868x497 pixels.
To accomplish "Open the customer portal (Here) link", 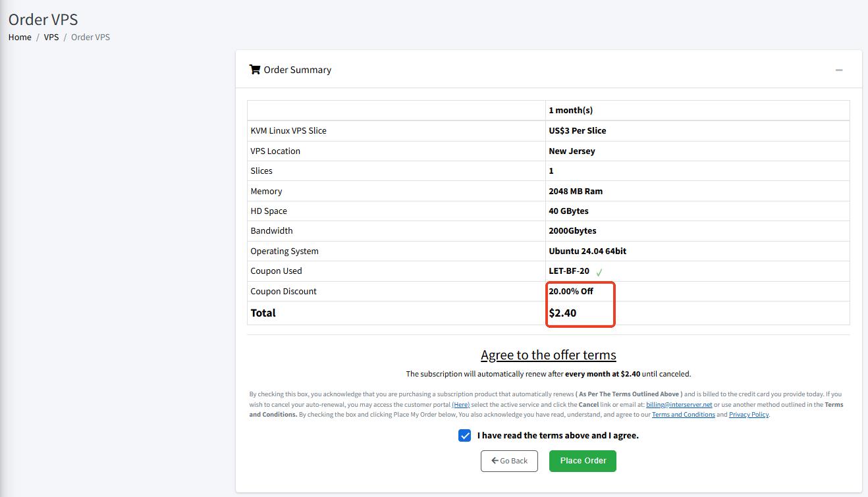I will pos(460,405).
